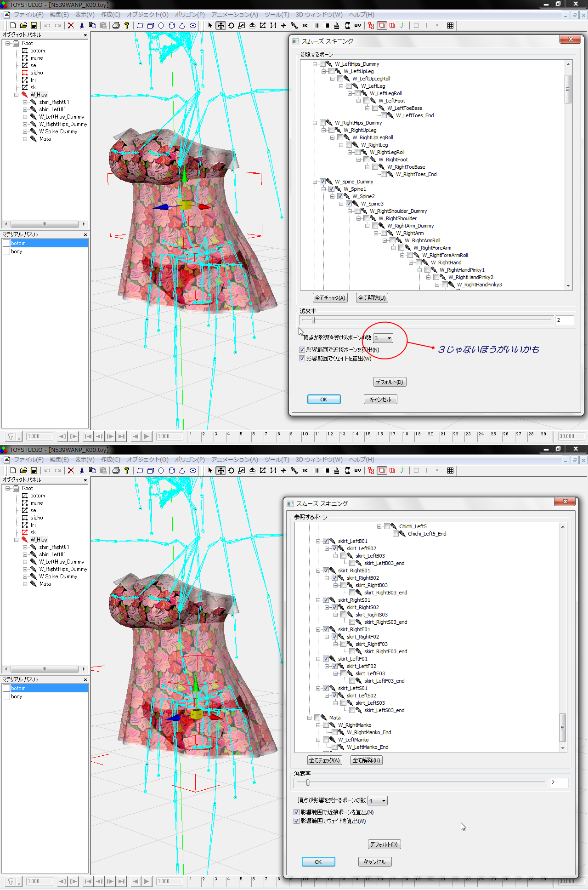Click the UV tool icon in the lower toolbar
This screenshot has height=890, width=588.
click(x=357, y=470)
